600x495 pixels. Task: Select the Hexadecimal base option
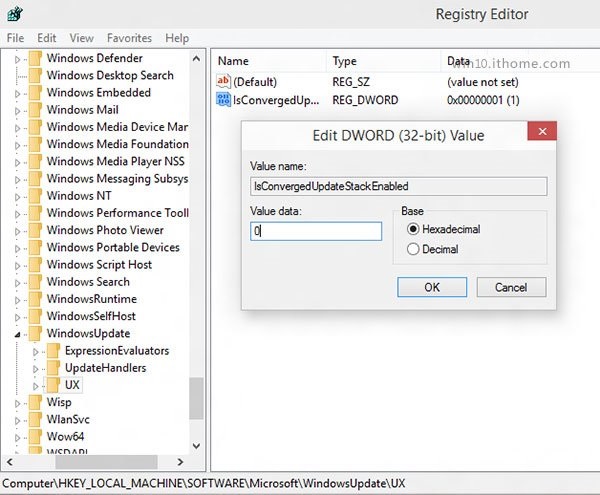pyautogui.click(x=443, y=229)
